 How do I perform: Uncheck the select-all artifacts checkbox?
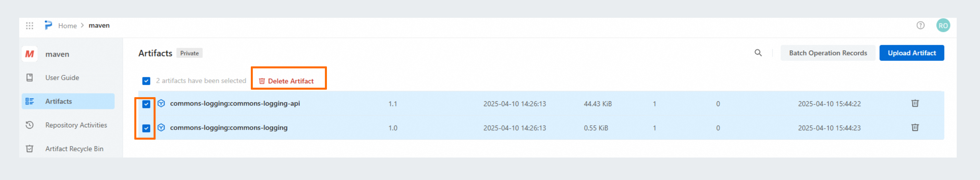pyautogui.click(x=146, y=81)
